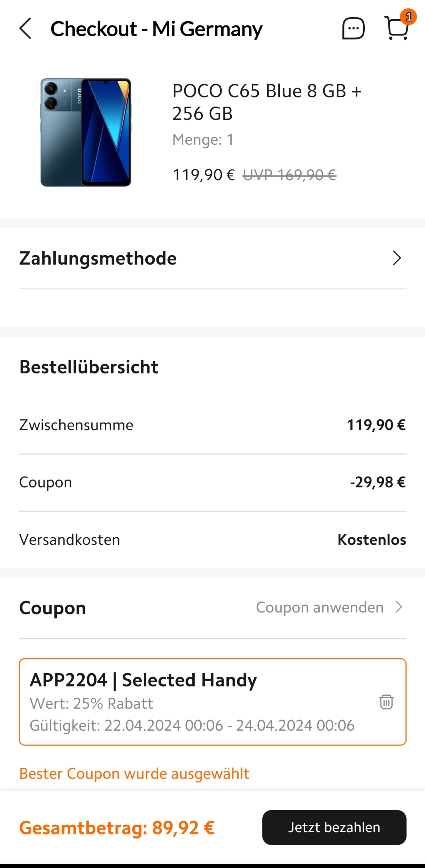Image resolution: width=425 pixels, height=868 pixels.
Task: Tap the Checkout - Mi Germany title
Action: pos(156,29)
